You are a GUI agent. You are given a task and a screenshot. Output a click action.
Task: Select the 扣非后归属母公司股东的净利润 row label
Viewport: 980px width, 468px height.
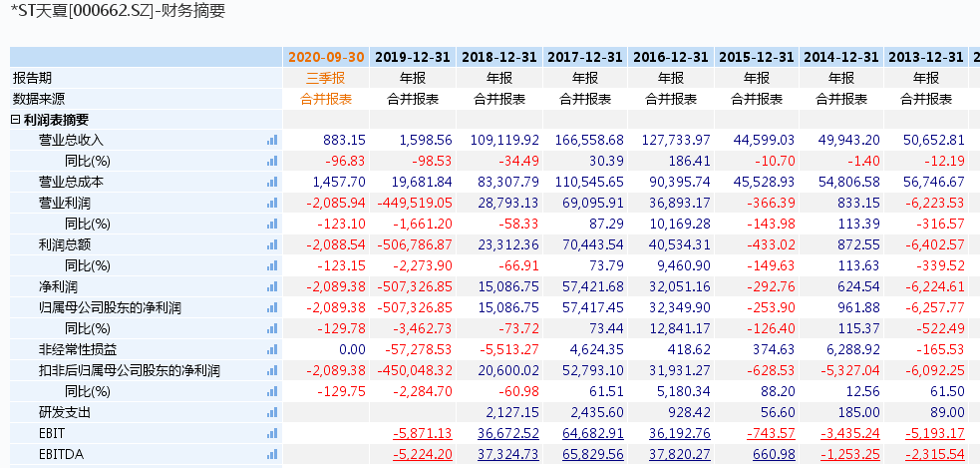(130, 370)
